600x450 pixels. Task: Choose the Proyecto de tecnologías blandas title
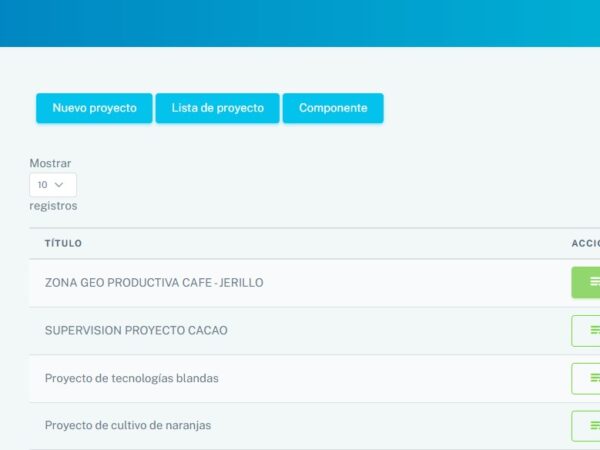(x=131, y=379)
